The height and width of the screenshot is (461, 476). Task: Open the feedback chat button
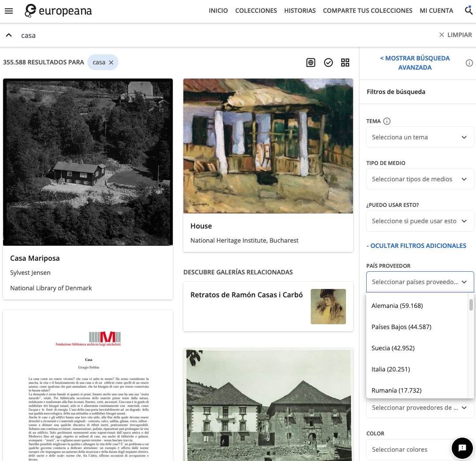(462, 448)
